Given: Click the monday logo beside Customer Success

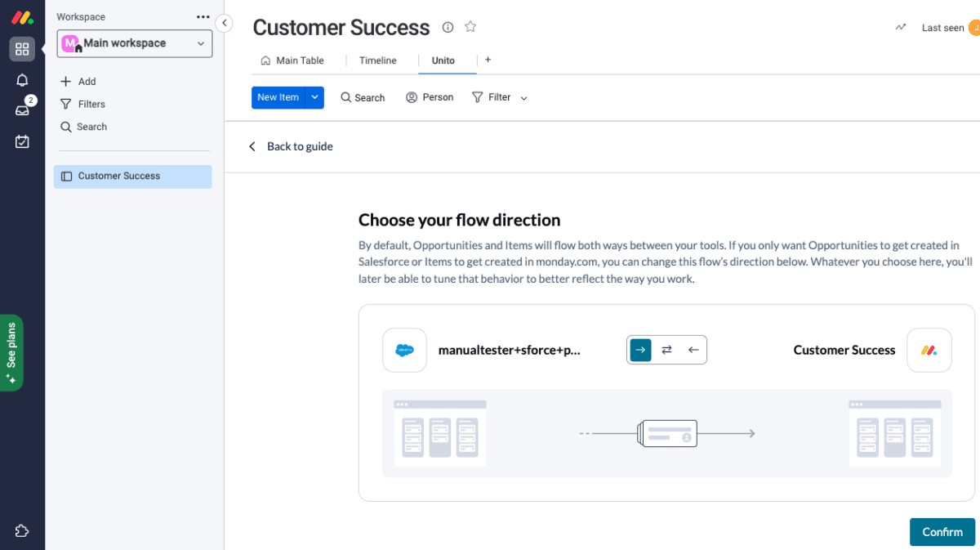Looking at the screenshot, I should 929,350.
